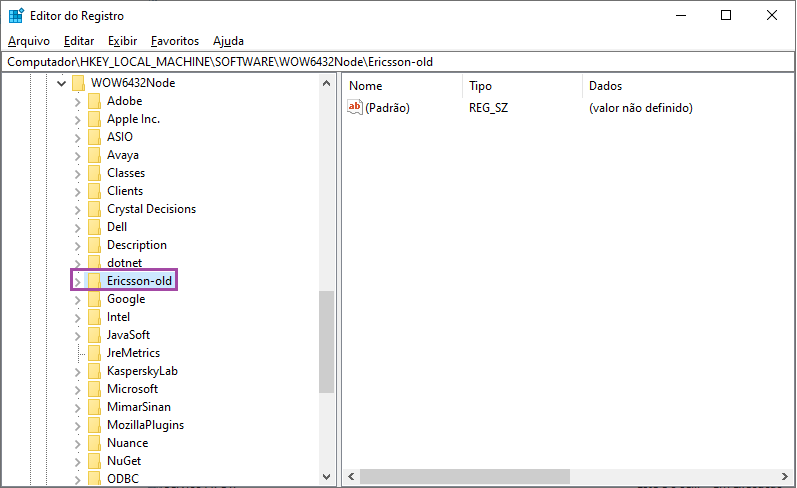Sort by the Tipo column header
This screenshot has height=488, width=797.
(x=522, y=86)
